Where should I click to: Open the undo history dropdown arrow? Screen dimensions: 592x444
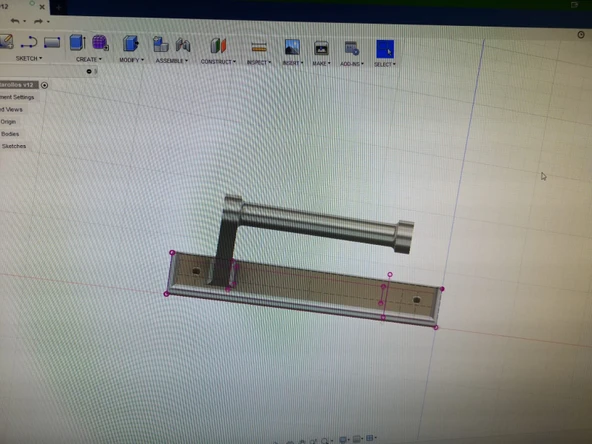click(x=25, y=21)
